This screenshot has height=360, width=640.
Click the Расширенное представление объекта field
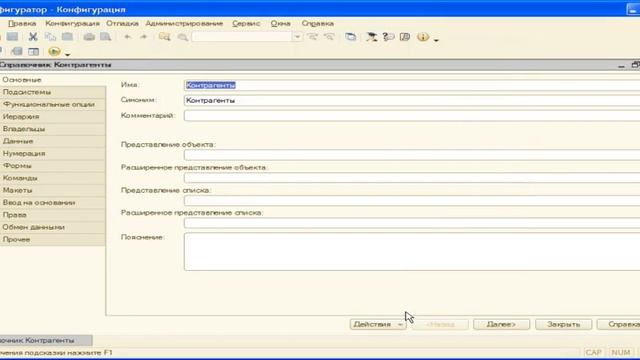tap(412, 178)
